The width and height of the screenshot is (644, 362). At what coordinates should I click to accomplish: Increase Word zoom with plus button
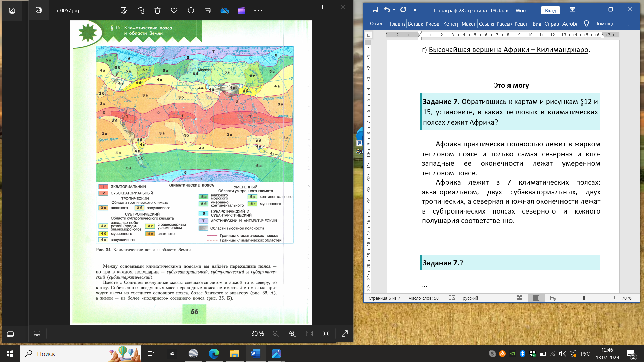click(614, 298)
